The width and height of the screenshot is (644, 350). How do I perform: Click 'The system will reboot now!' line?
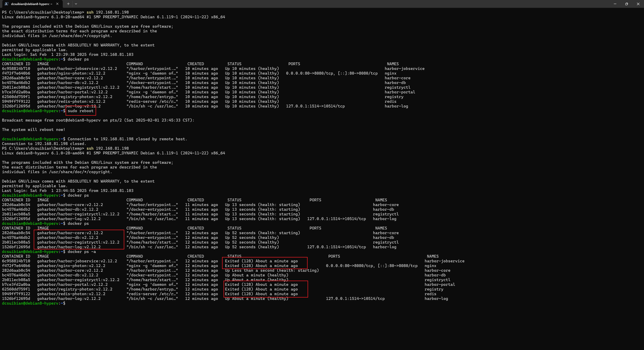34,130
